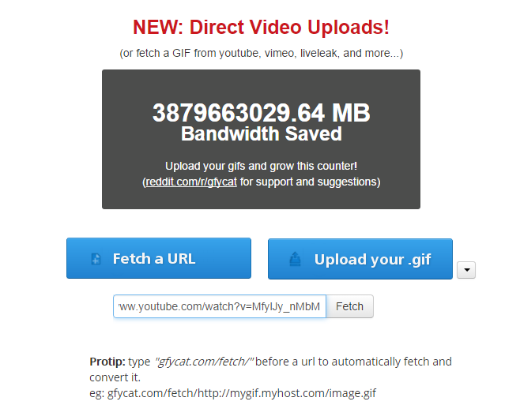Viewport: 520px width, 420px height.
Task: Click the example mygif.myhost.com/image.gif URL line
Action: click(233, 393)
